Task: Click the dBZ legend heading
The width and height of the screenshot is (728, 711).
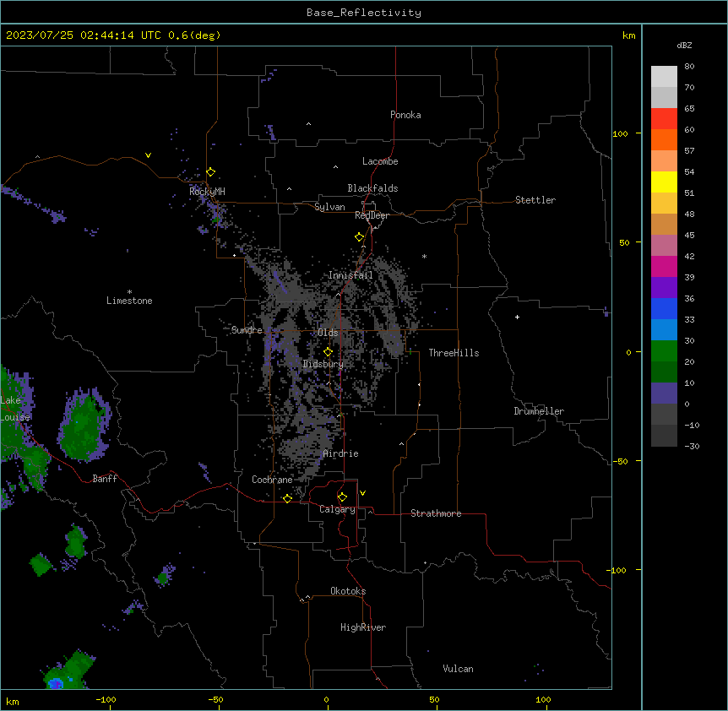Action: (684, 45)
